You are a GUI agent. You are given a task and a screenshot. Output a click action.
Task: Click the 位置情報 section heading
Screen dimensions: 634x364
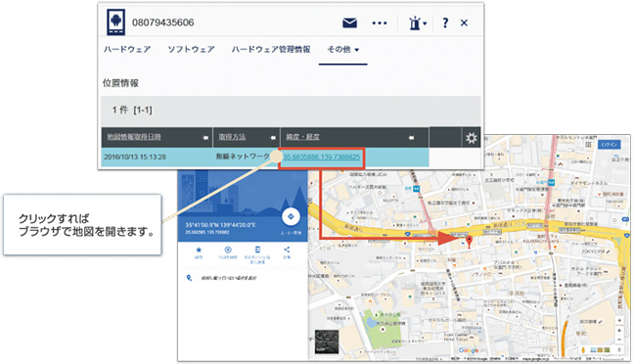(x=120, y=83)
